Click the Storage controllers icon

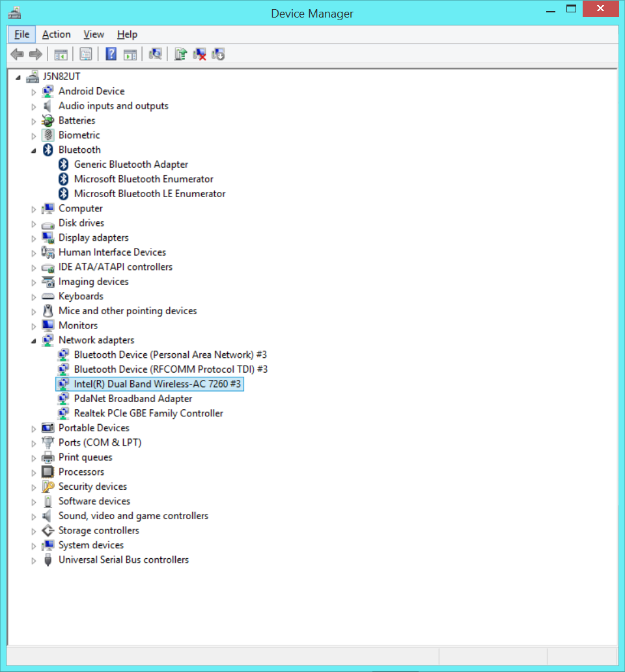click(x=48, y=531)
